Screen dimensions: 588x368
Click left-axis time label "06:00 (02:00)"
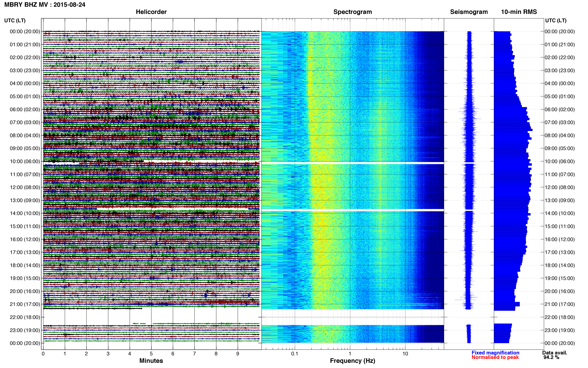[x=25, y=110]
